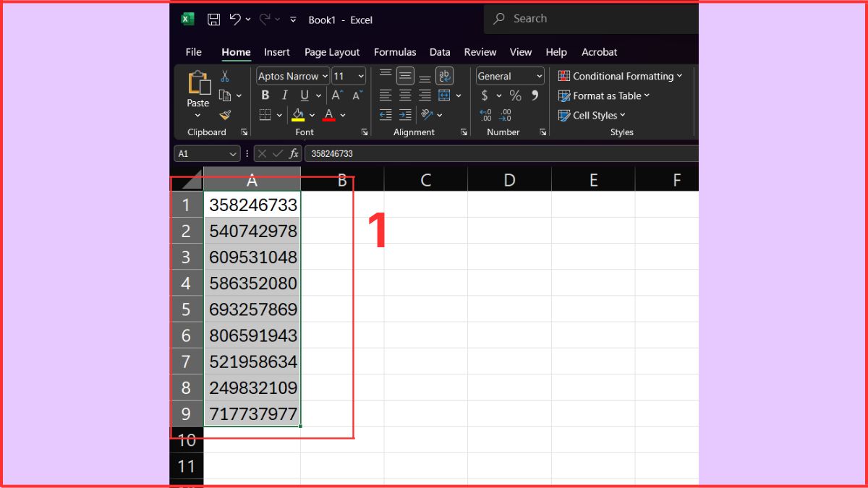Toggle bold formatting

tap(265, 94)
